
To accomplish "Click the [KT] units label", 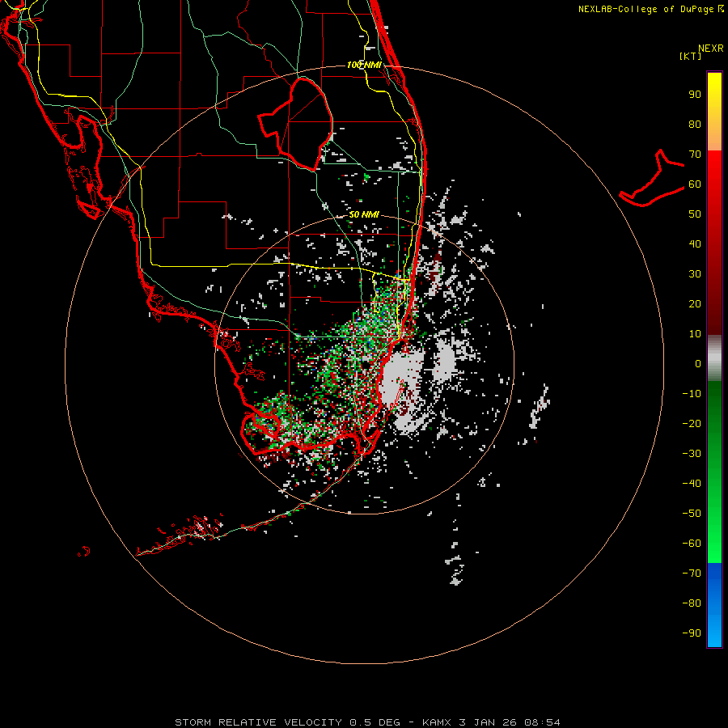I will pyautogui.click(x=691, y=56).
